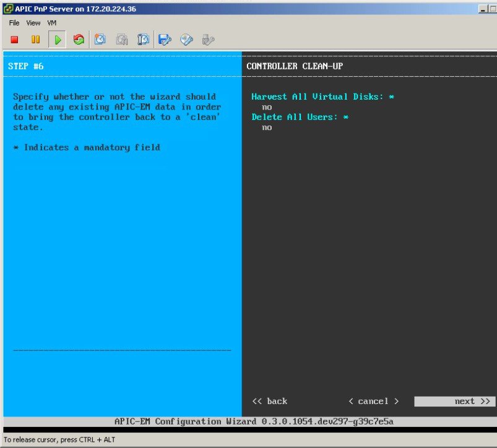This screenshot has width=497, height=448.
Task: Click the VMware console icon in the title bar
Action: [8, 9]
